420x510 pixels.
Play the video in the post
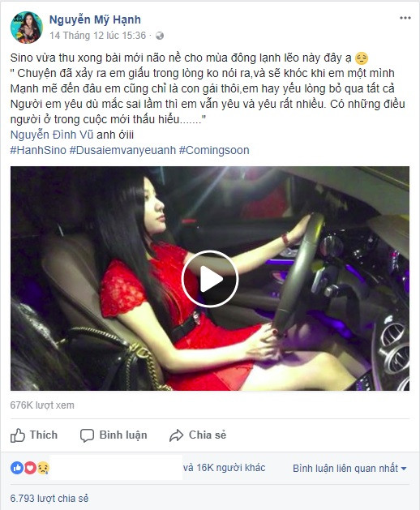coord(210,279)
